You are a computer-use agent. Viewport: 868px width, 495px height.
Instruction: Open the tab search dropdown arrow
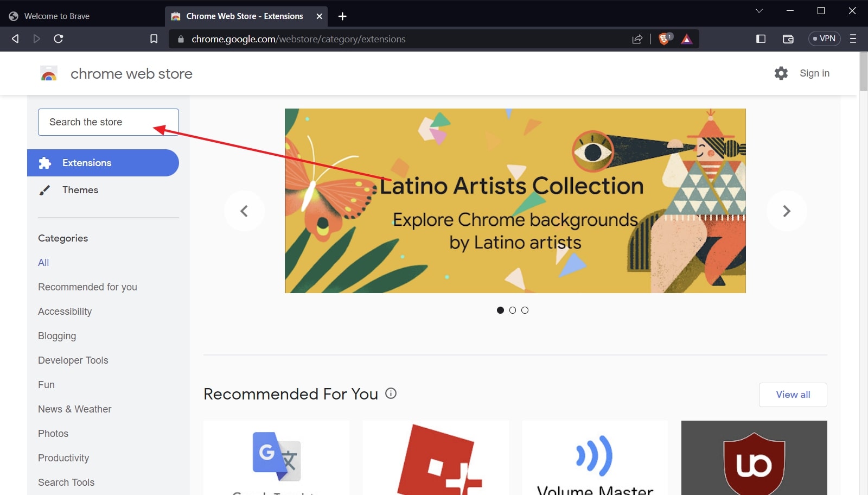pyautogui.click(x=759, y=11)
